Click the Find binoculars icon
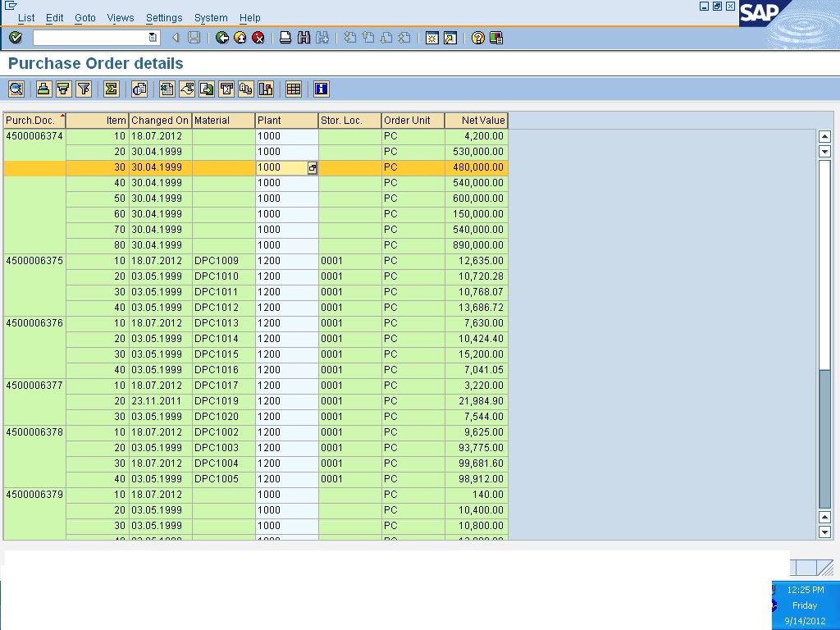The height and width of the screenshot is (630, 840). 304,38
